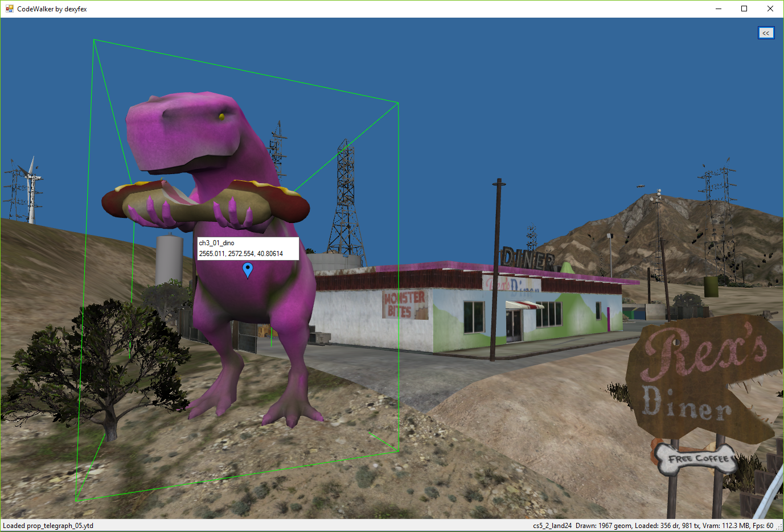Close the CodeWalker window
This screenshot has height=532, width=784.
tap(770, 9)
